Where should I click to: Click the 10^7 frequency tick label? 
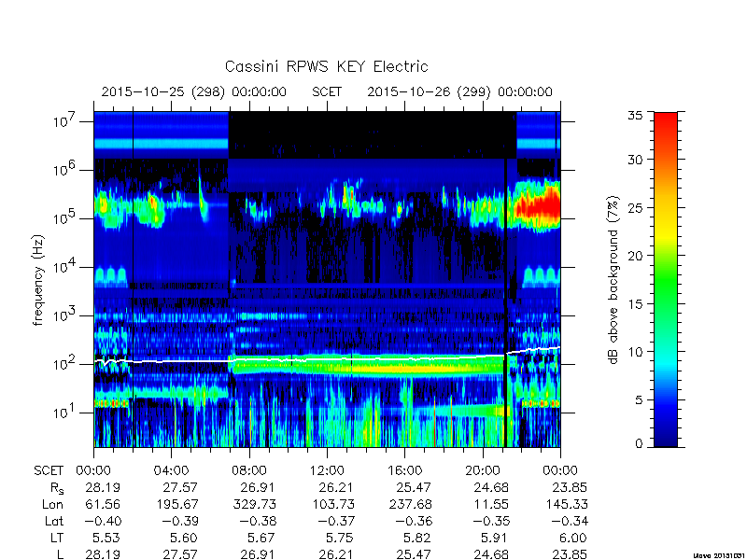pos(65,120)
